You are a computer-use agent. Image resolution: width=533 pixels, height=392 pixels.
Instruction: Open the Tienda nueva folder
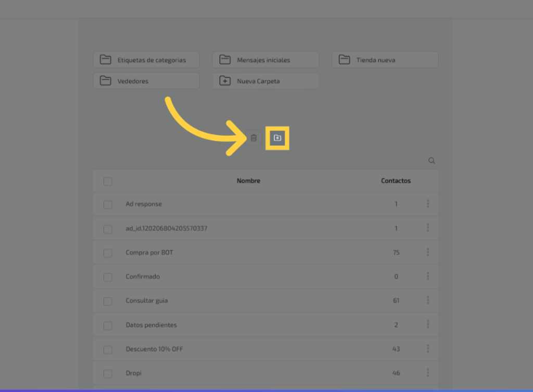[385, 60]
